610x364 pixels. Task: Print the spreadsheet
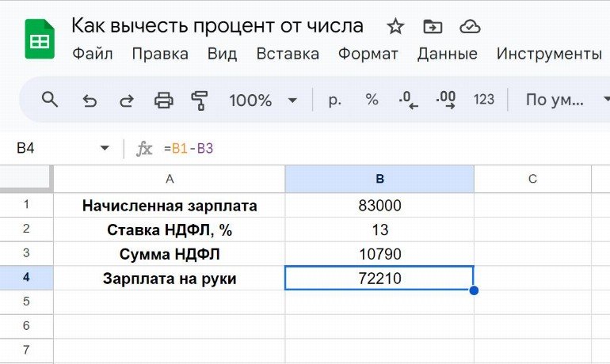coord(163,100)
